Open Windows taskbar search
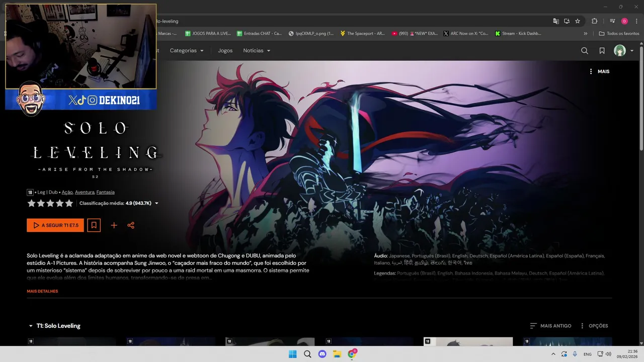This screenshot has width=644, height=362. pyautogui.click(x=307, y=354)
